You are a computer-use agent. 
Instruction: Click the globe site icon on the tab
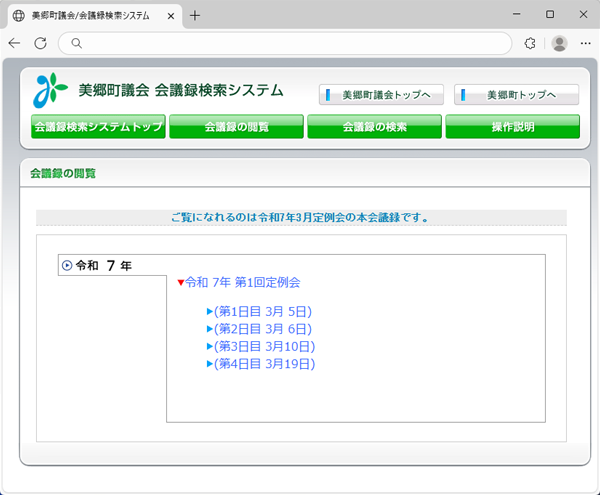click(19, 16)
